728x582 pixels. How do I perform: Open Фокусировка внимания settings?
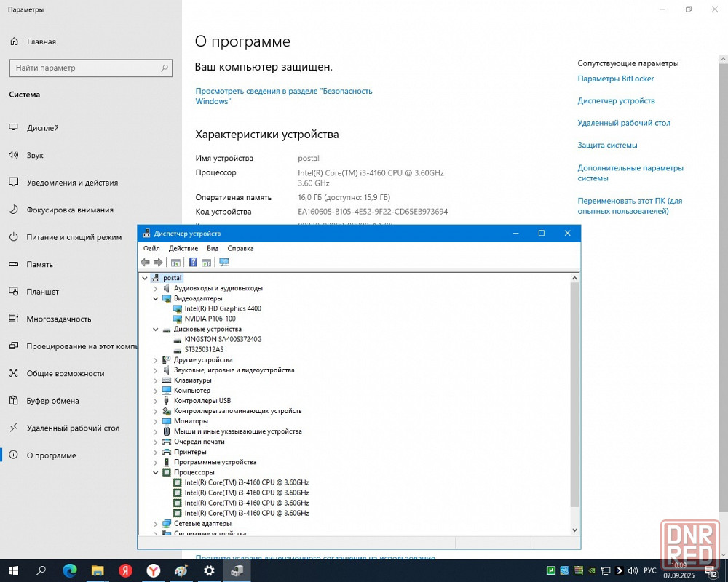click(x=70, y=210)
